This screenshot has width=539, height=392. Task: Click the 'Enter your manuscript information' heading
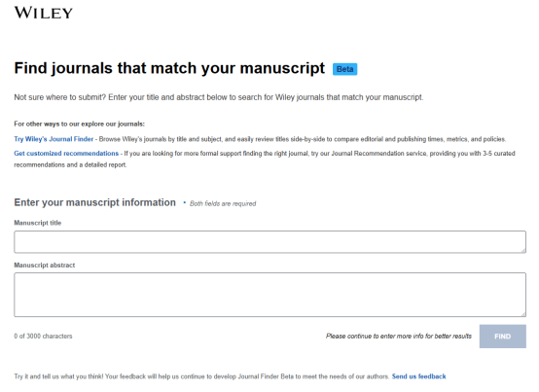tap(95, 202)
